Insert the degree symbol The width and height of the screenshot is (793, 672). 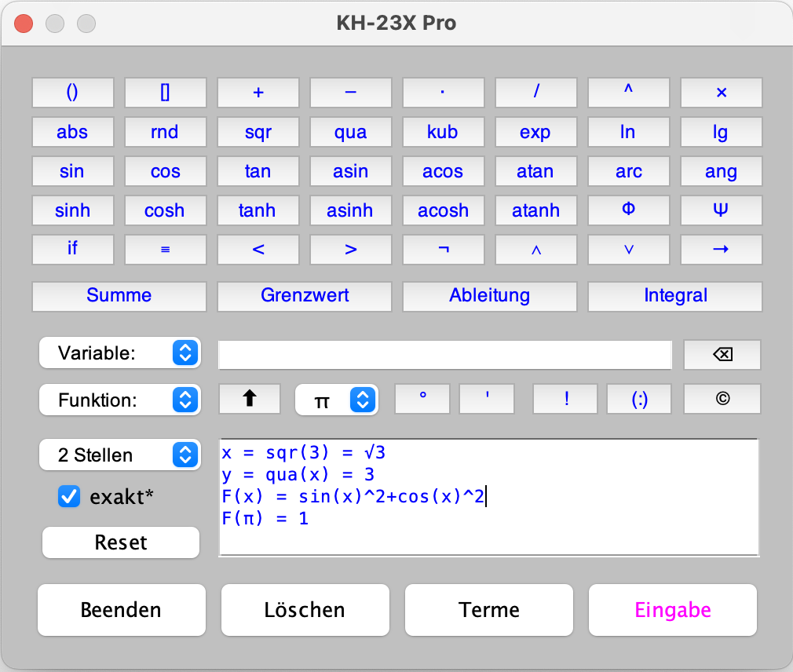pos(422,399)
